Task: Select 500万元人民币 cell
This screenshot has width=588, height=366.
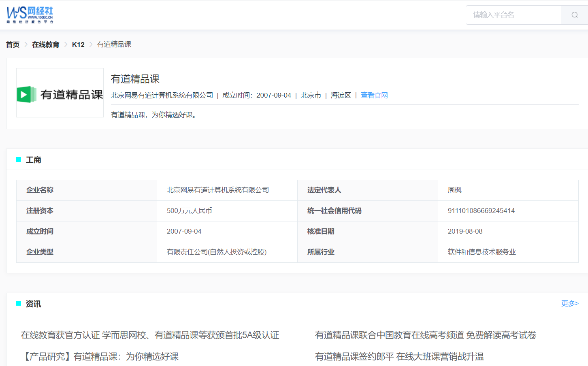Action: coord(227,211)
